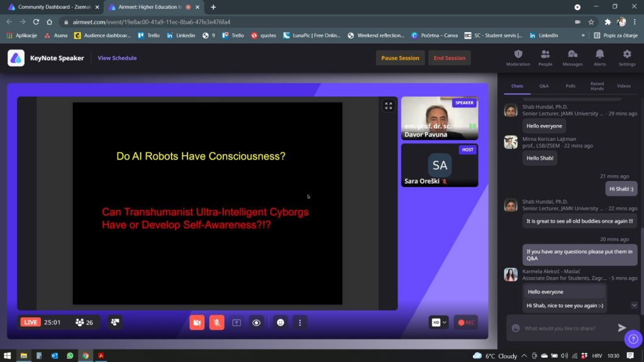
Task: Toggle camera off button
Action: coord(197,322)
